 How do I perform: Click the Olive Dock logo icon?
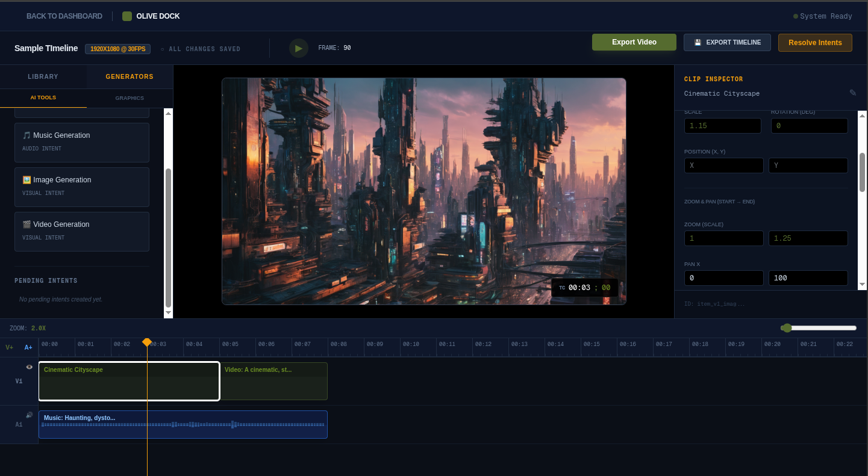(x=127, y=16)
